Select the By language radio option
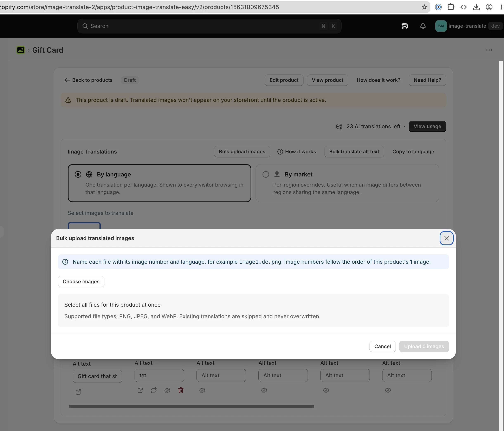This screenshot has width=504, height=431. pyautogui.click(x=78, y=174)
